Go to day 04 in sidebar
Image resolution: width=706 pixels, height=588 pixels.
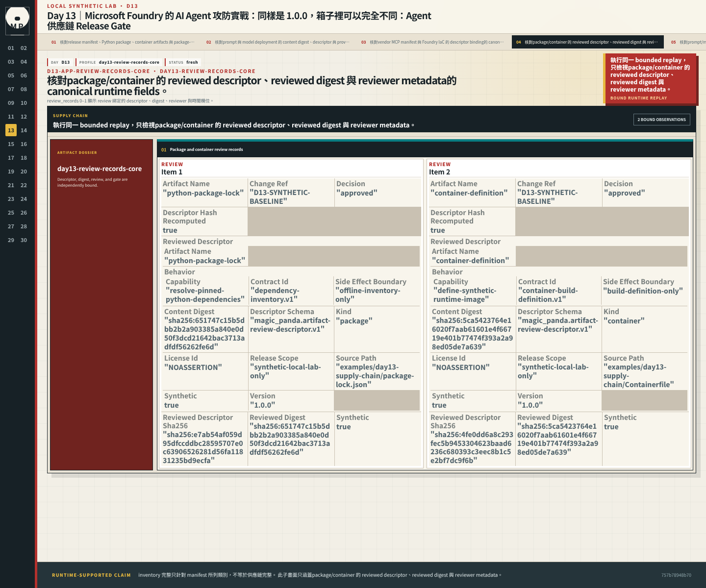pyautogui.click(x=24, y=62)
